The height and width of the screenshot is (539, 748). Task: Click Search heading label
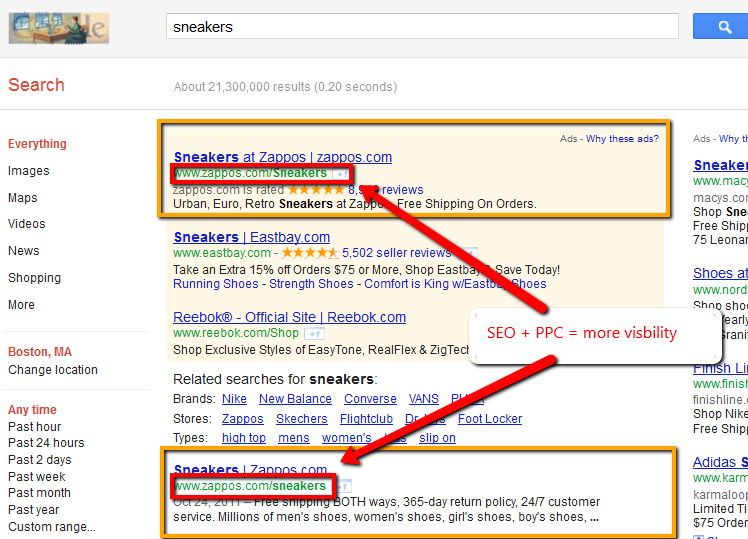click(x=36, y=85)
